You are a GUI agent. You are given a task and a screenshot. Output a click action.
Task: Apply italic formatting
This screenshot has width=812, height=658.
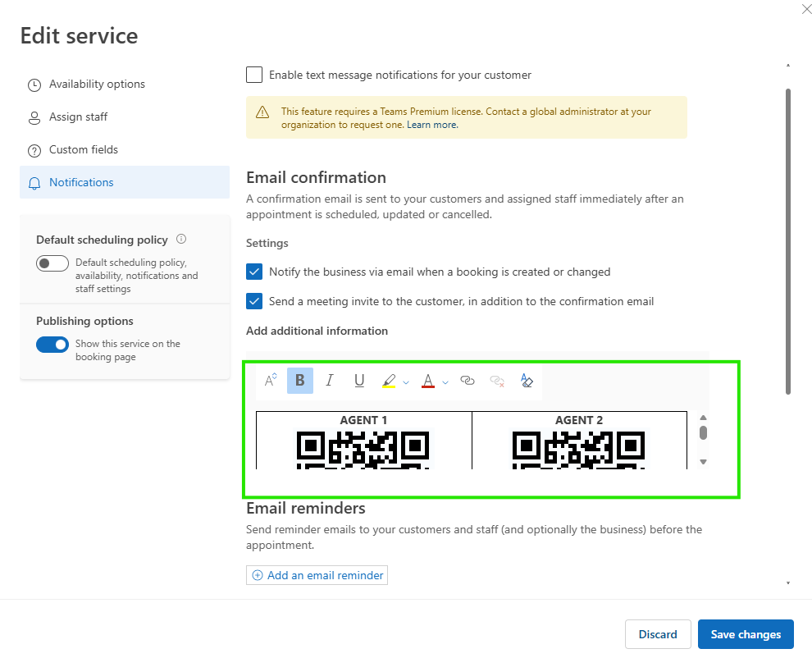tap(330, 381)
